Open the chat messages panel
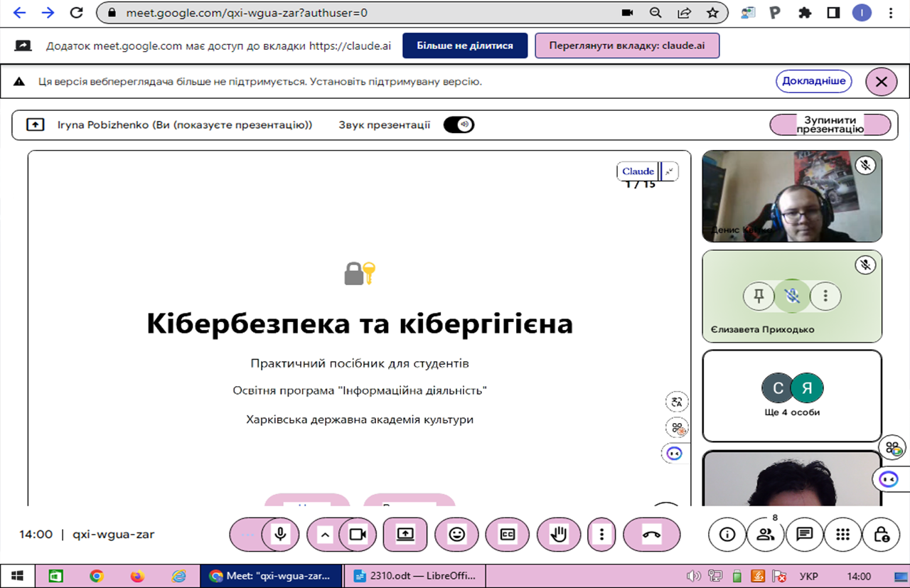This screenshot has height=588, width=910. 805,535
